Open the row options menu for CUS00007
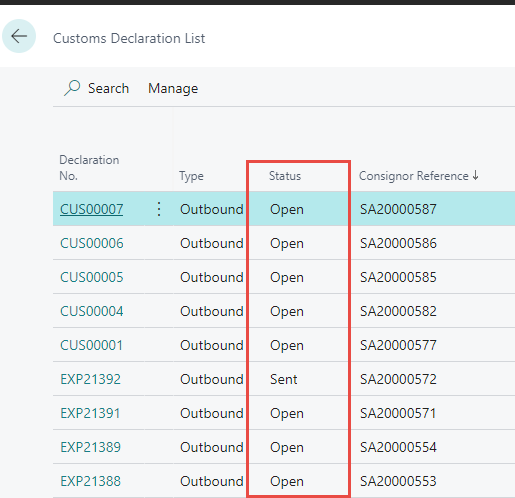 pos(159,209)
